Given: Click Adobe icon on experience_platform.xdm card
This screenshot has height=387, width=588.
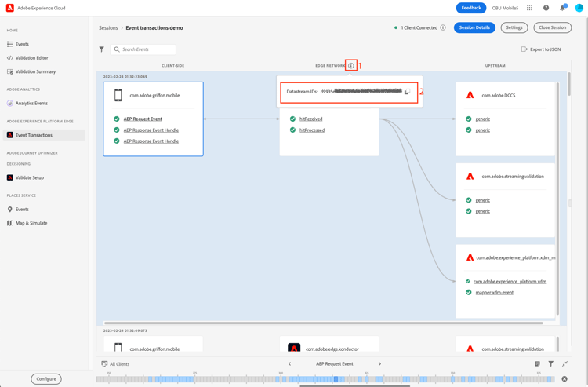Looking at the screenshot, I should tap(470, 258).
